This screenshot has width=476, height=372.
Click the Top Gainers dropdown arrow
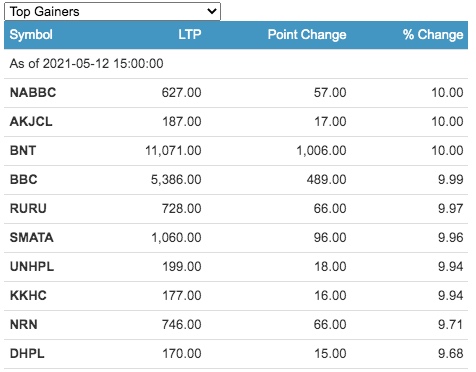tap(212, 11)
